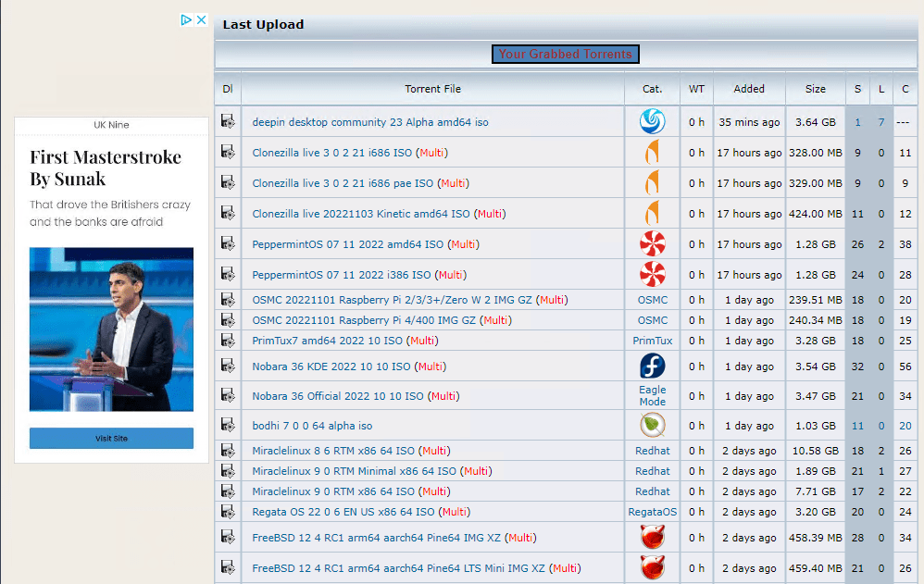This screenshot has width=924, height=584.
Task: Download icon for OSMC Raspberry Pi 4/400 row
Action: 228,320
